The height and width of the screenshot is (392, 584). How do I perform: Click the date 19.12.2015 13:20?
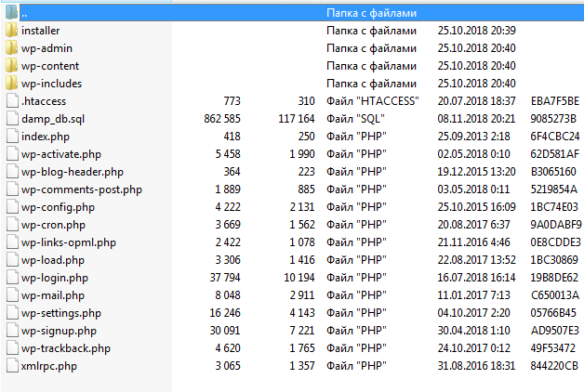coord(477,172)
